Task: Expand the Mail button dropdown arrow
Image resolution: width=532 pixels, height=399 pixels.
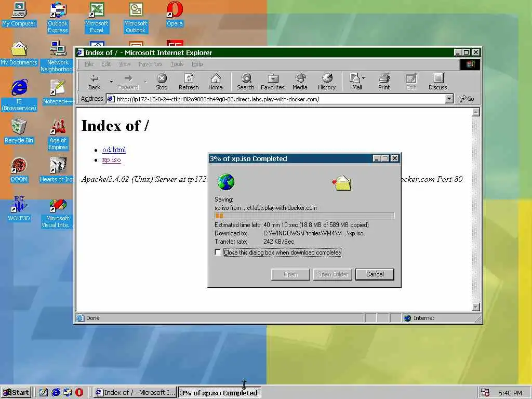Action: [x=364, y=78]
